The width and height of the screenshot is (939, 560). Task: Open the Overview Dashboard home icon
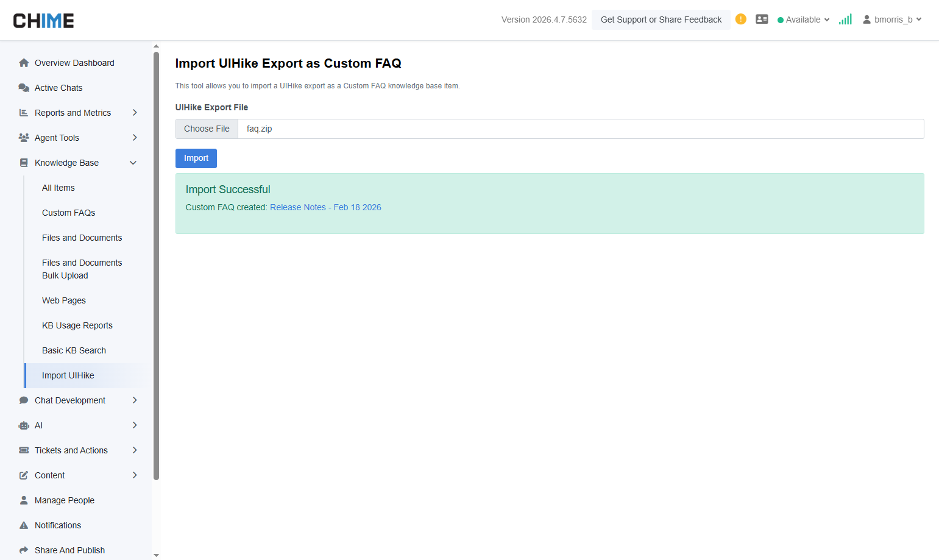[24, 63]
